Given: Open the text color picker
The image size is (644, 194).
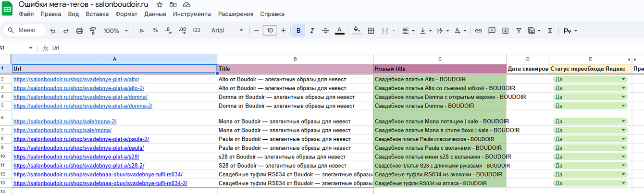Looking at the screenshot, I should coord(339,30).
